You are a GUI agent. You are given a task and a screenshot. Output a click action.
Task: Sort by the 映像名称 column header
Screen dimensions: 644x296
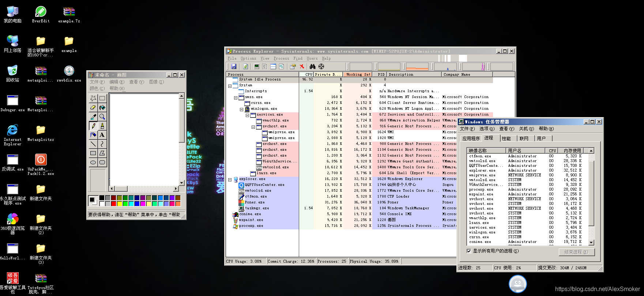(486, 150)
